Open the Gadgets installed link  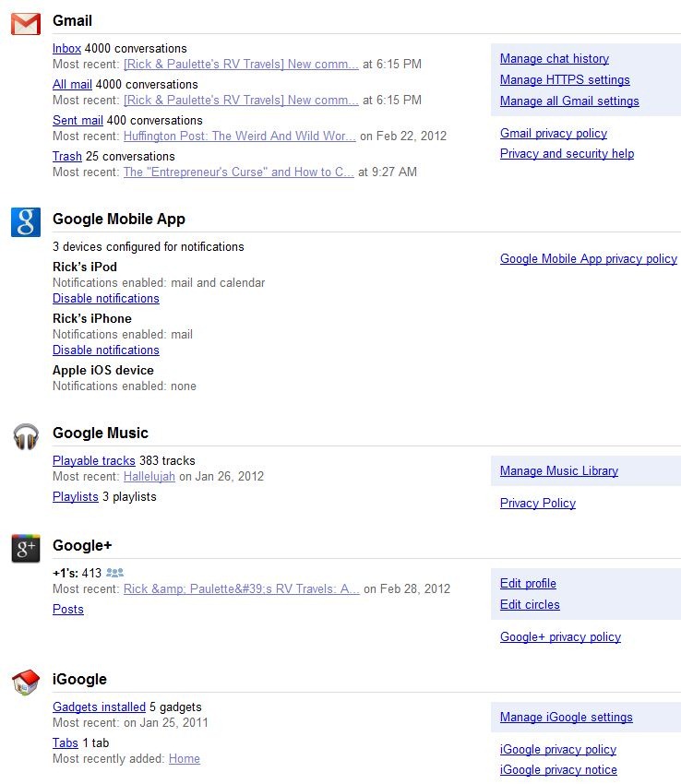[99, 707]
